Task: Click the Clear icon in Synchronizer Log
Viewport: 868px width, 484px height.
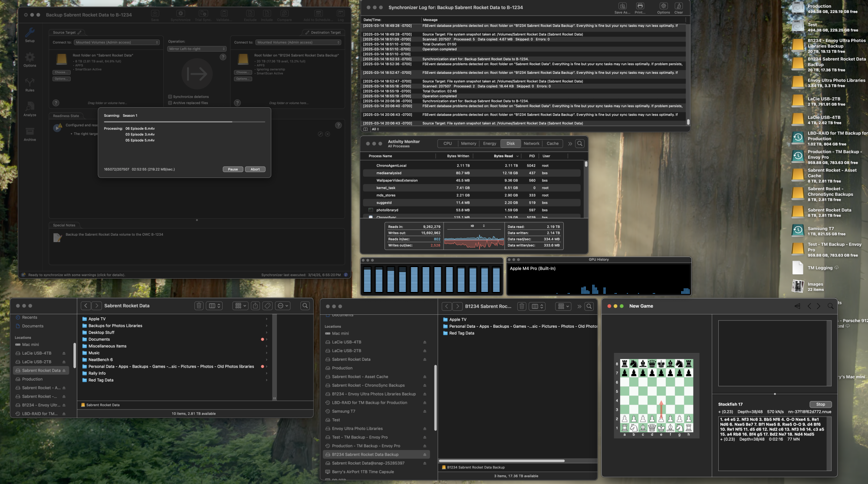Action: (678, 7)
